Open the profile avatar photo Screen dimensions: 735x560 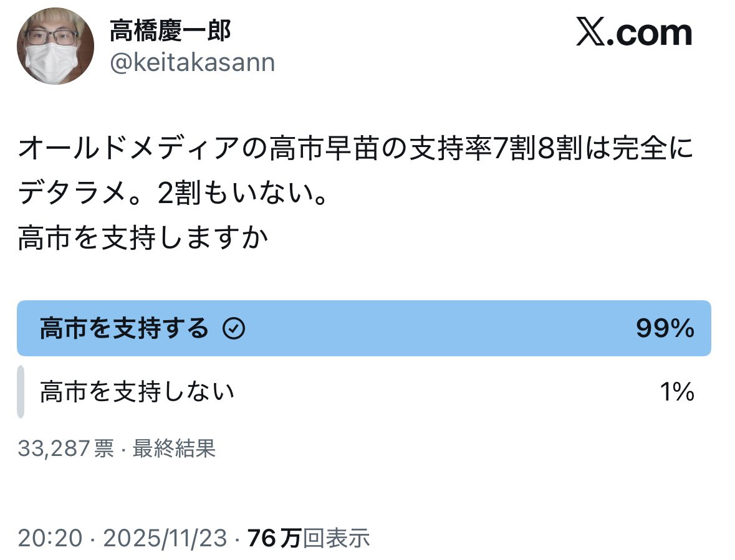pyautogui.click(x=55, y=47)
